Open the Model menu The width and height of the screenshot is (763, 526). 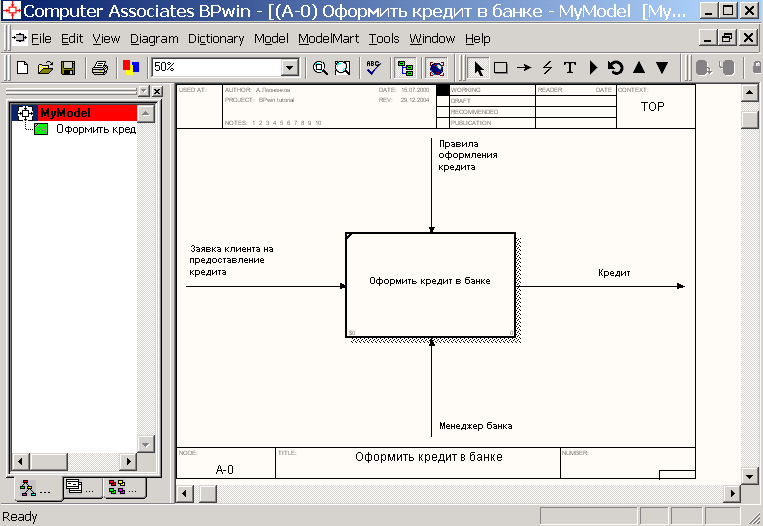[x=271, y=38]
